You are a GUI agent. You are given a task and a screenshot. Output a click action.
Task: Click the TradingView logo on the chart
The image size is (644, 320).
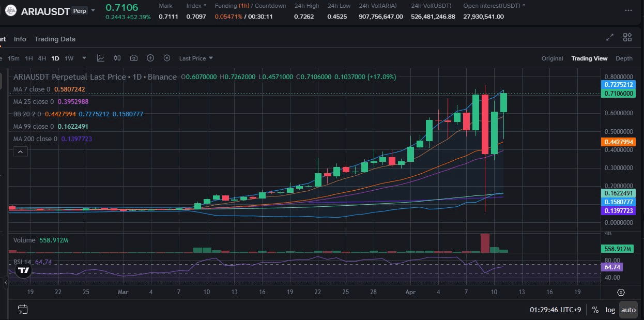tap(23, 270)
